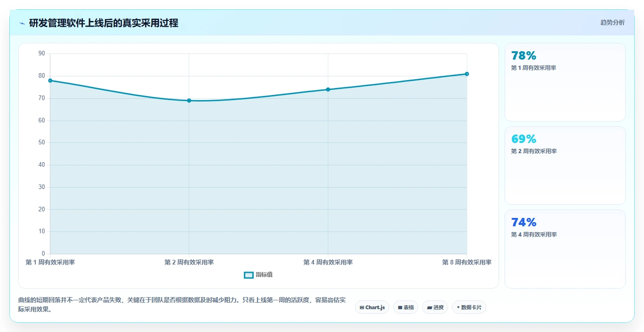Click the description paragraph starting 曲线的短期回落

coord(182,305)
